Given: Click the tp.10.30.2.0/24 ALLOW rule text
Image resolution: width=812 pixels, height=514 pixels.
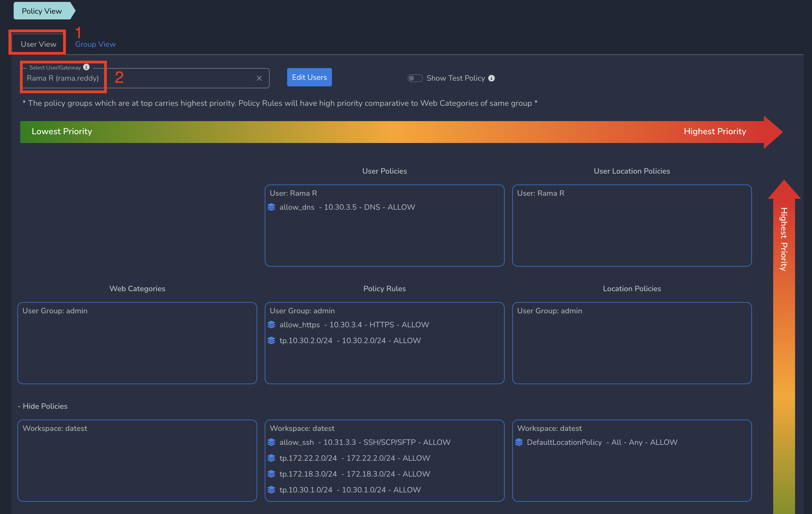Looking at the screenshot, I should (350, 340).
